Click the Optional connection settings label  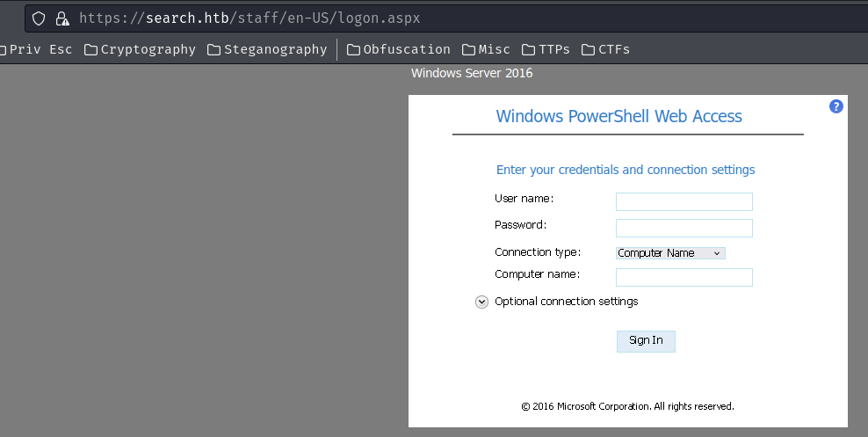click(567, 302)
